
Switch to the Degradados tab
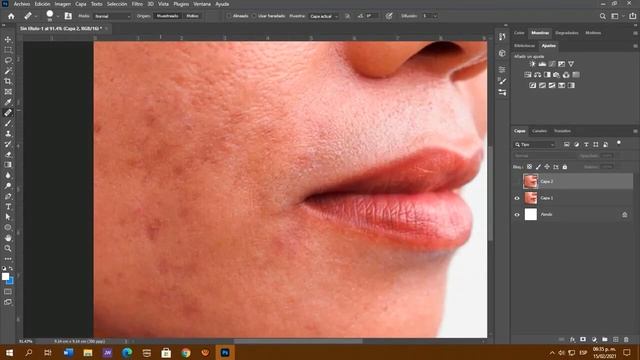pos(567,33)
